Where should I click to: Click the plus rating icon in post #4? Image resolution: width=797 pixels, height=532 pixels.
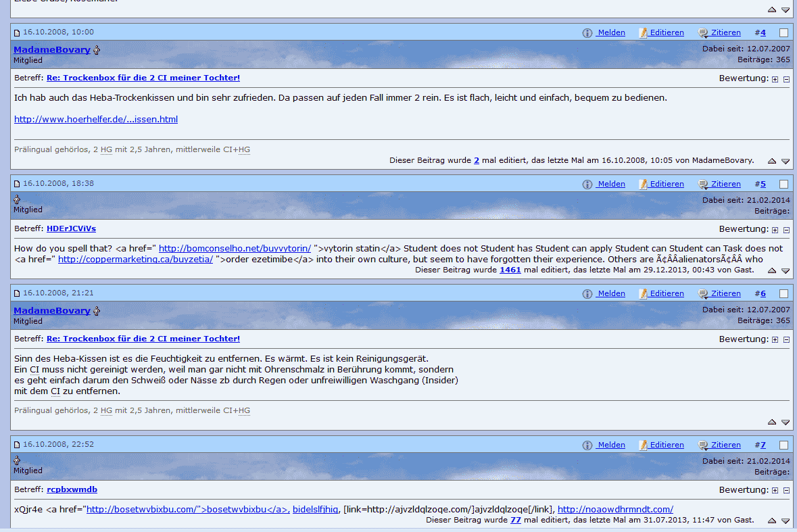click(x=775, y=79)
